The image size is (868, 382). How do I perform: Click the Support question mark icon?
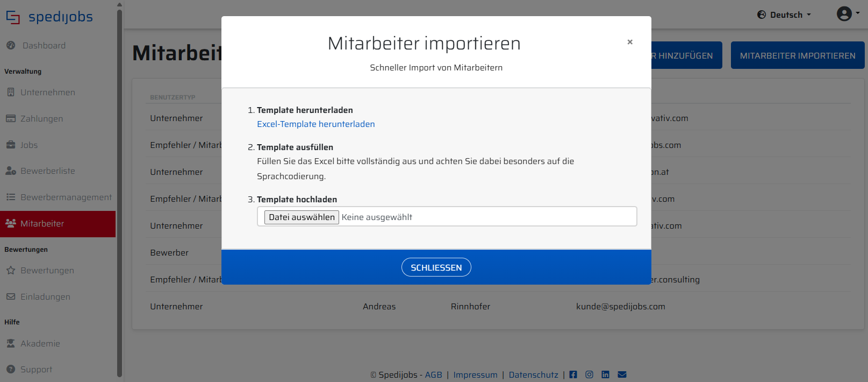[x=11, y=370]
